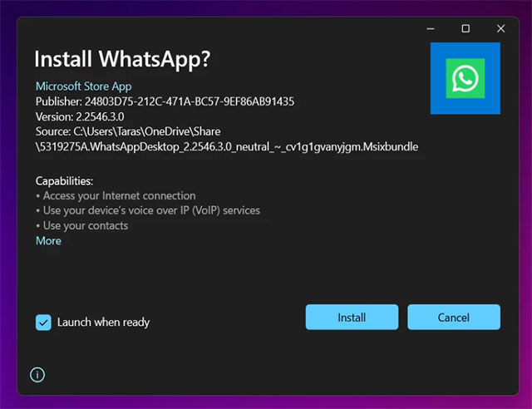Select the Publisher ID text line
This screenshot has width=532, height=409.
pyautogui.click(x=165, y=101)
